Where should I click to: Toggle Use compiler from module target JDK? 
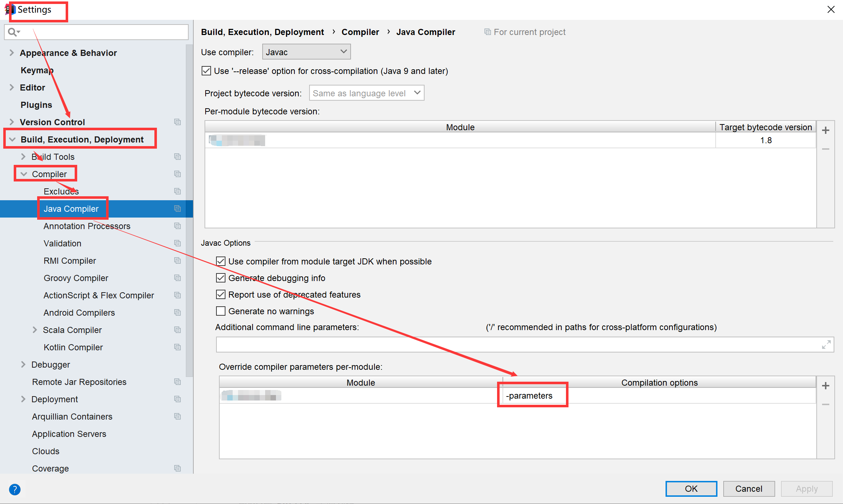[221, 261]
